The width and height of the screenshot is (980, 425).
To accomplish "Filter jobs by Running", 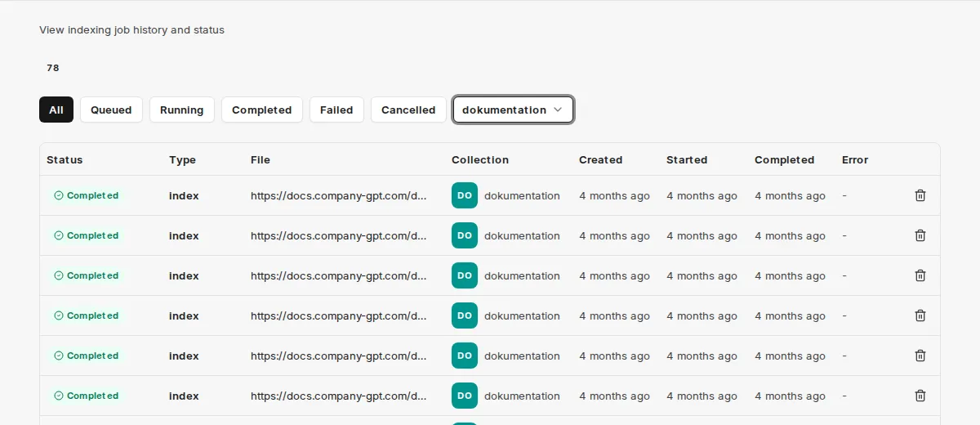I will point(181,110).
